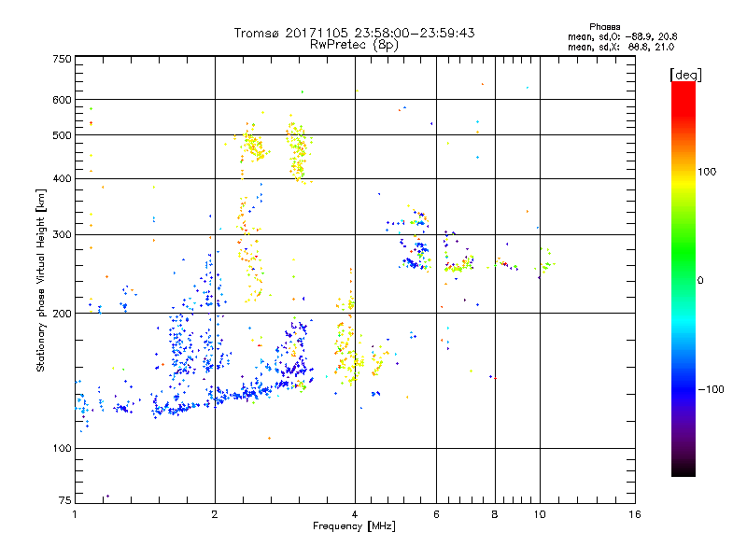Click the x-axis '2' tick label

(215, 514)
